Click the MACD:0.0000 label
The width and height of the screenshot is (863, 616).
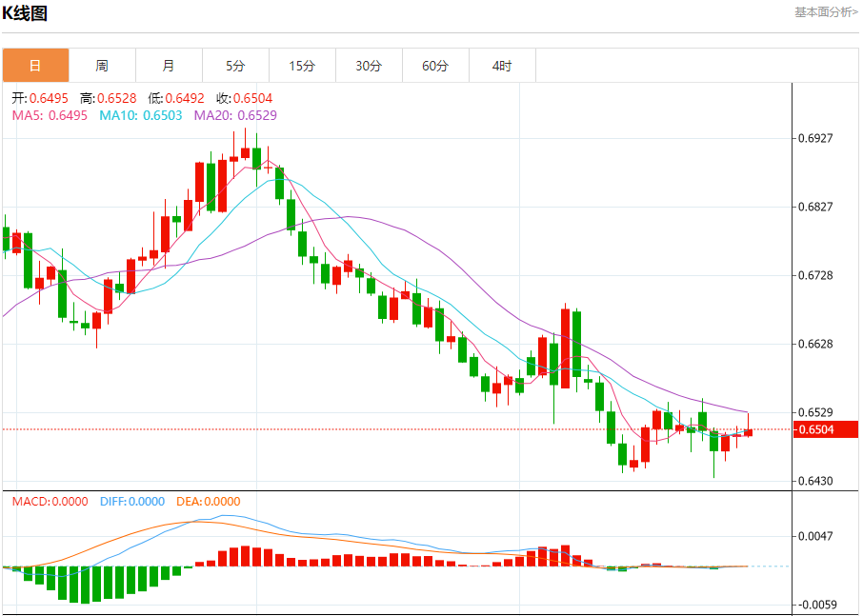pyautogui.click(x=50, y=501)
